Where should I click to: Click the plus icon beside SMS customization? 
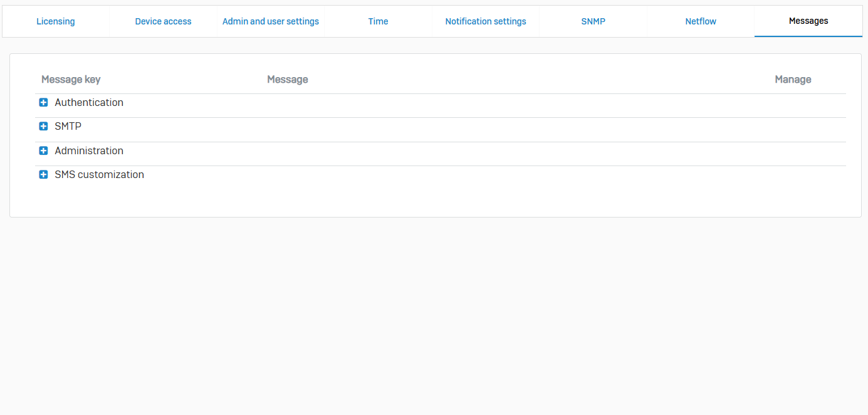tap(43, 175)
